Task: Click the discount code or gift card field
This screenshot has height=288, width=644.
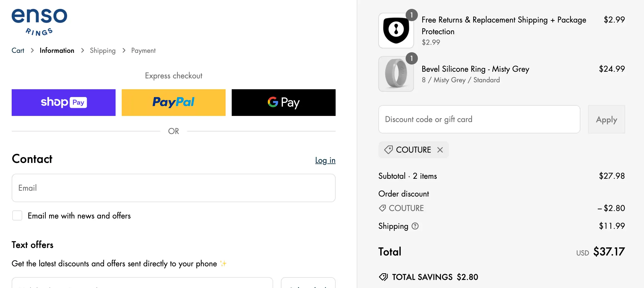Action: click(x=479, y=119)
